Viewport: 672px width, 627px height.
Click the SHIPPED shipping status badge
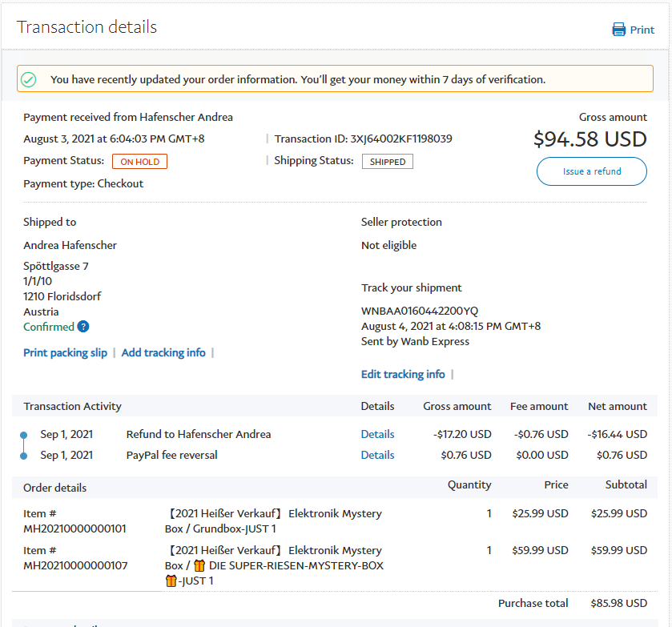pyautogui.click(x=388, y=162)
